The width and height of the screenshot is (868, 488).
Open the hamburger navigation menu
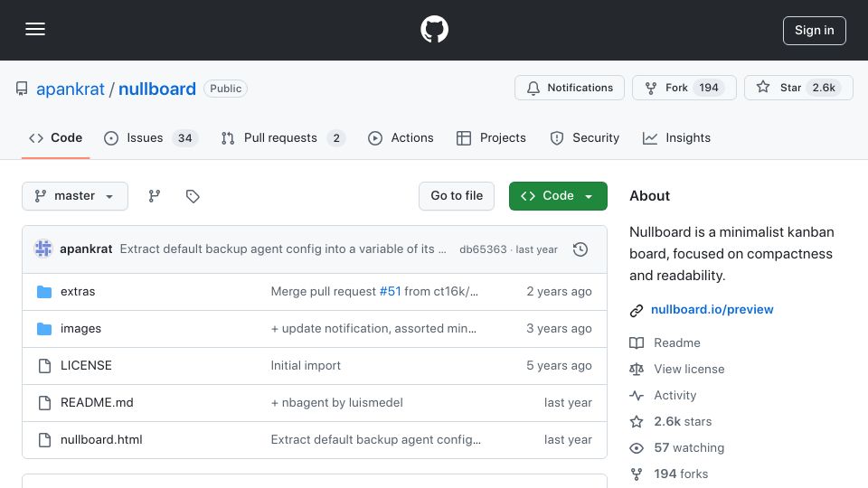click(x=35, y=29)
